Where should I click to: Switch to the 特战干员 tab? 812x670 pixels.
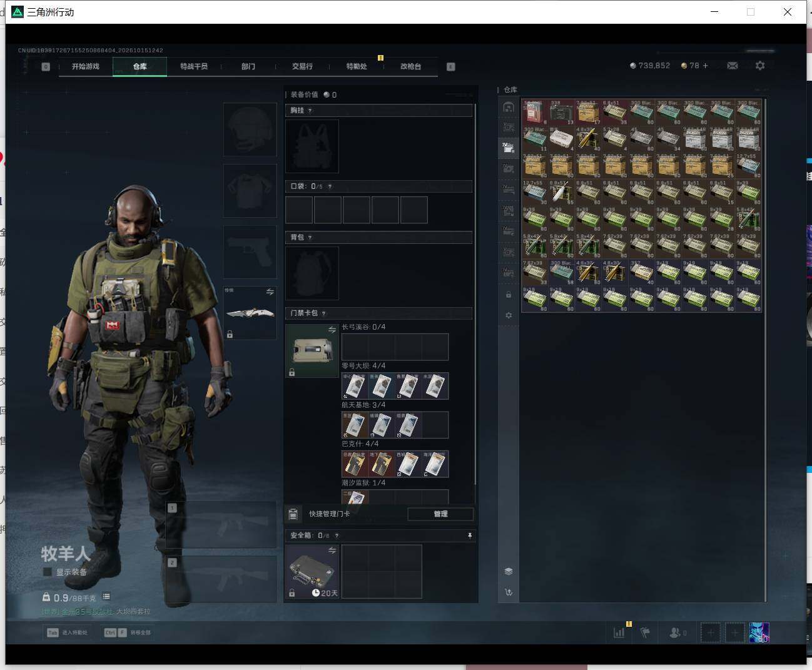point(194,66)
